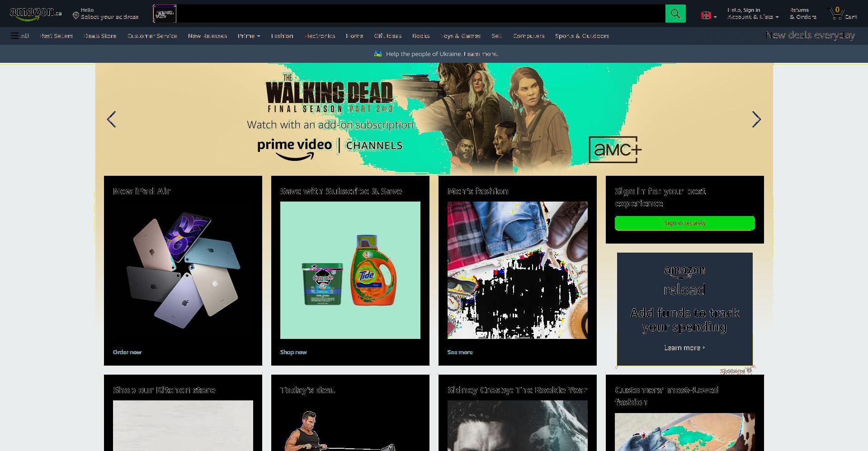This screenshot has height=451, width=868.
Task: Open Toys & Games in nav bar
Action: click(x=461, y=36)
